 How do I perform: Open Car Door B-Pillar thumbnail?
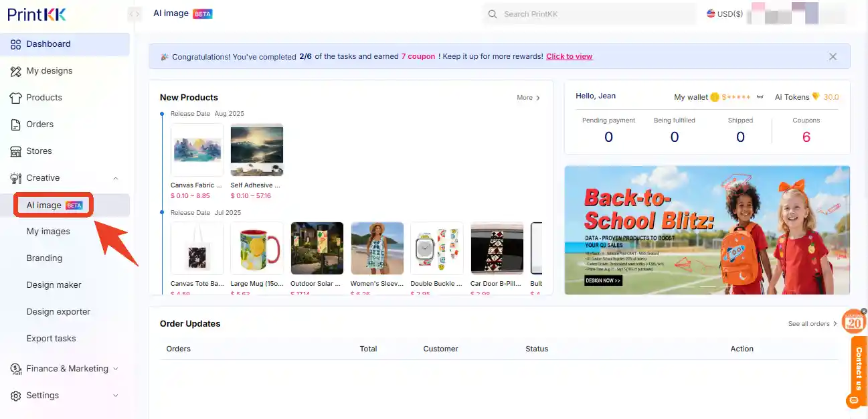[497, 248]
